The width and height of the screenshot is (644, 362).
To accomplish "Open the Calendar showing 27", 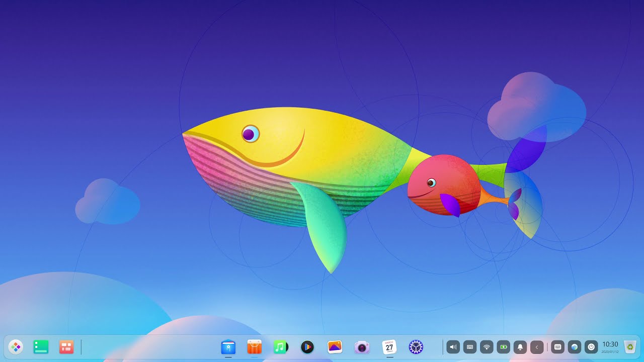I will (x=389, y=347).
